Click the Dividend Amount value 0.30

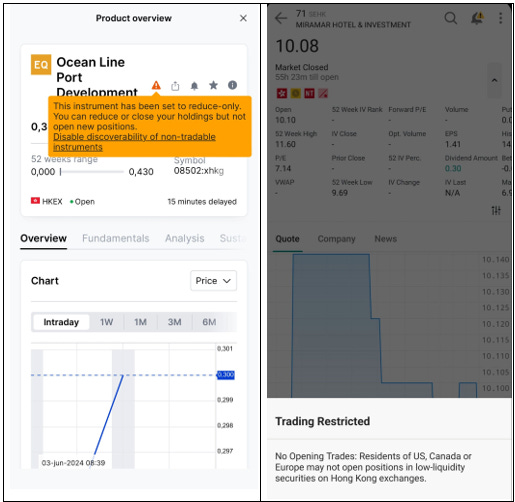(453, 168)
